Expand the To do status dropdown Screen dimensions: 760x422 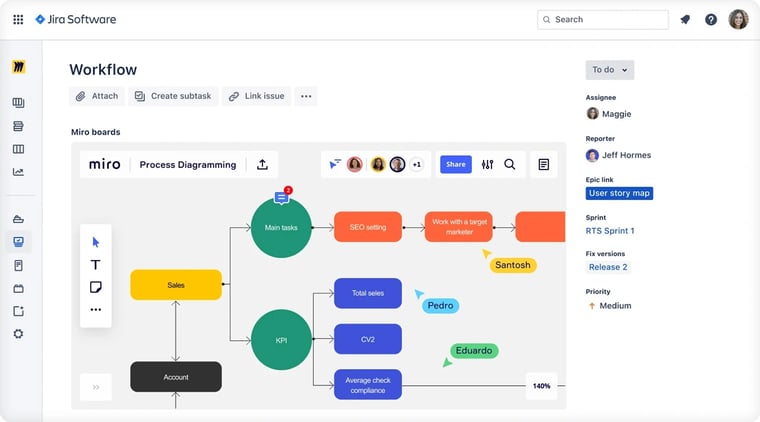(x=609, y=70)
